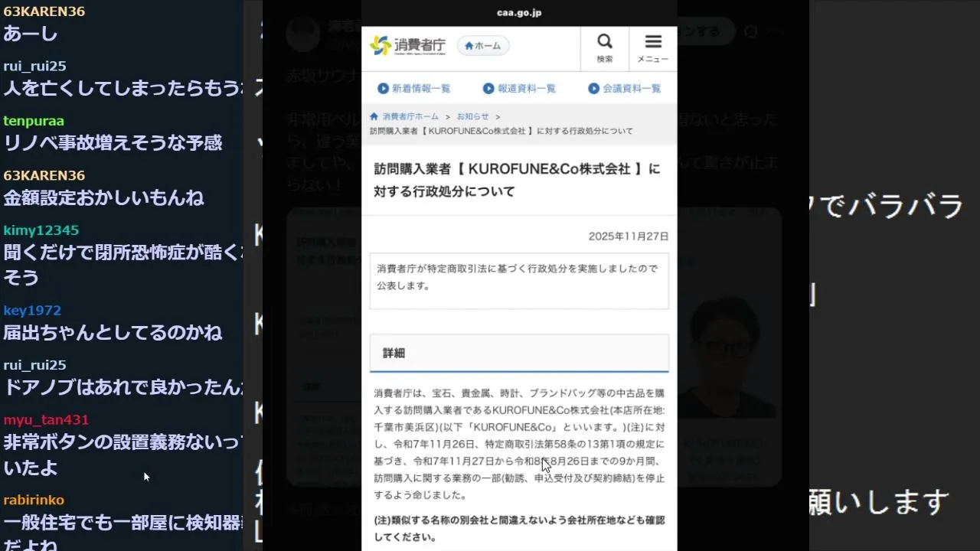Open 報道資料一覧 link
This screenshot has height=551, width=980.
pos(527,89)
